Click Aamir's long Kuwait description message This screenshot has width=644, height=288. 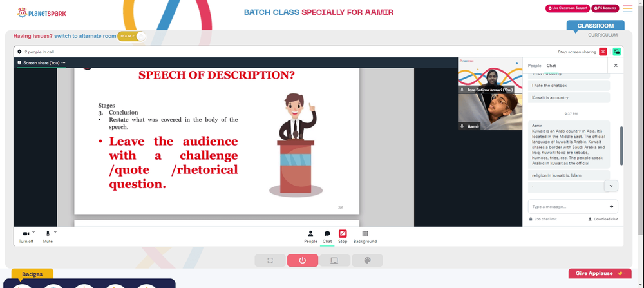569,144
